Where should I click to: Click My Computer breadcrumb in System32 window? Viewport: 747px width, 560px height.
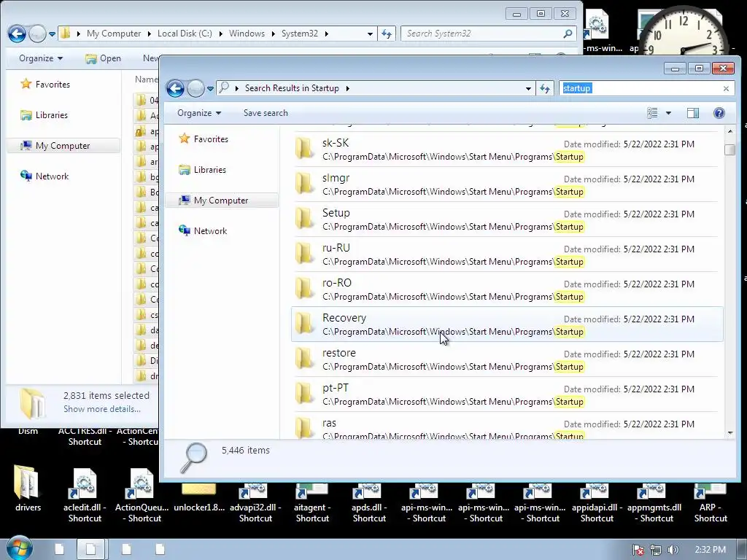tap(114, 34)
